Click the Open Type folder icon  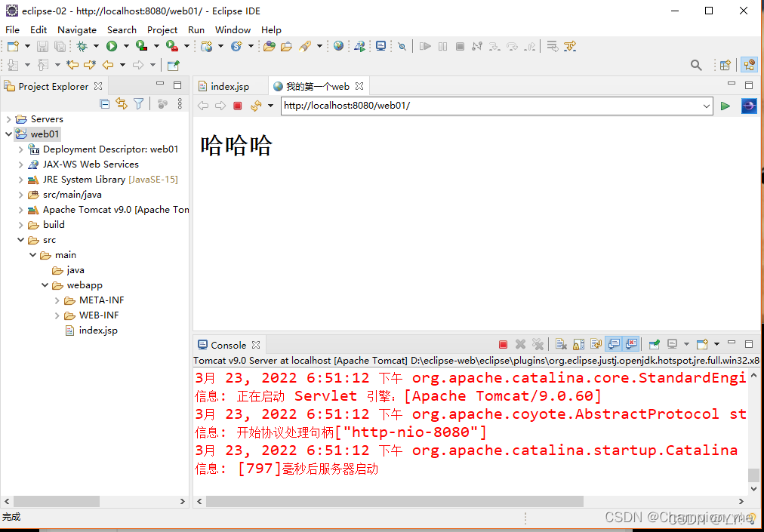(269, 46)
